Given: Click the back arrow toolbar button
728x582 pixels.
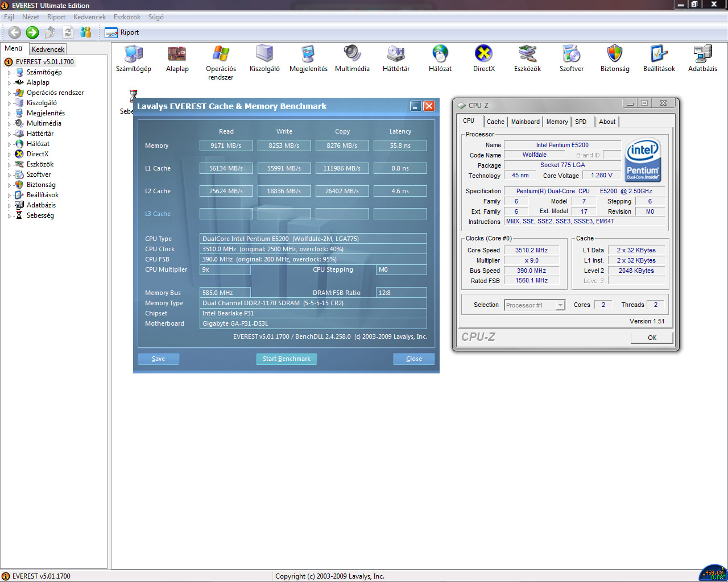Looking at the screenshot, I should click(15, 32).
